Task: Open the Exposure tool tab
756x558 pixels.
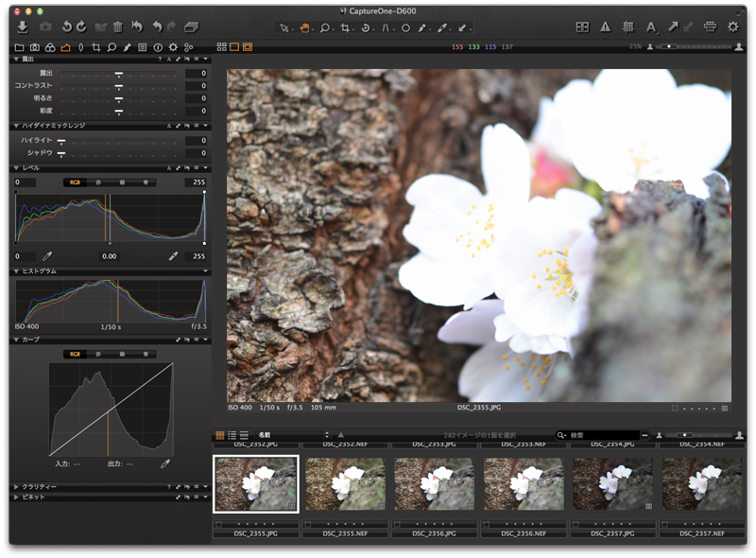Action: (65, 46)
